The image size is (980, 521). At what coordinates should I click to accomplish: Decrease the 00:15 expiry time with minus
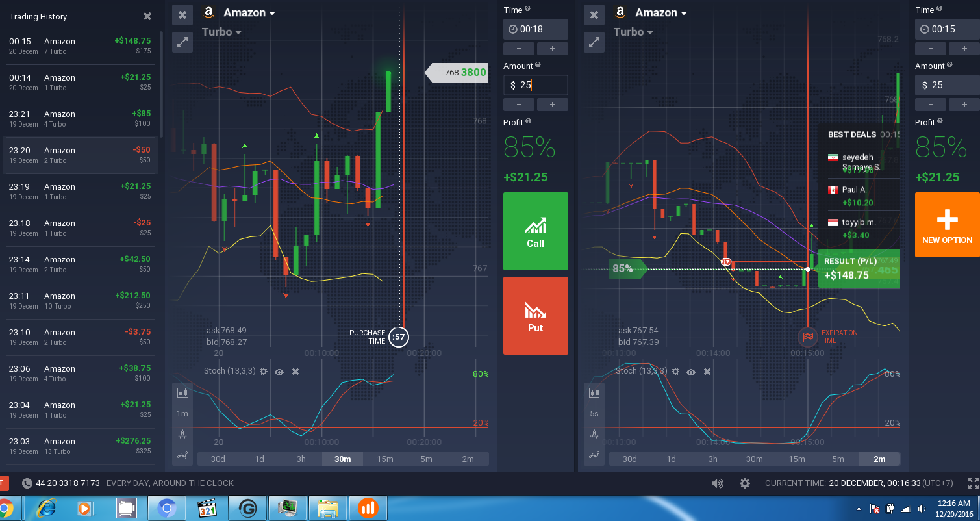point(931,49)
